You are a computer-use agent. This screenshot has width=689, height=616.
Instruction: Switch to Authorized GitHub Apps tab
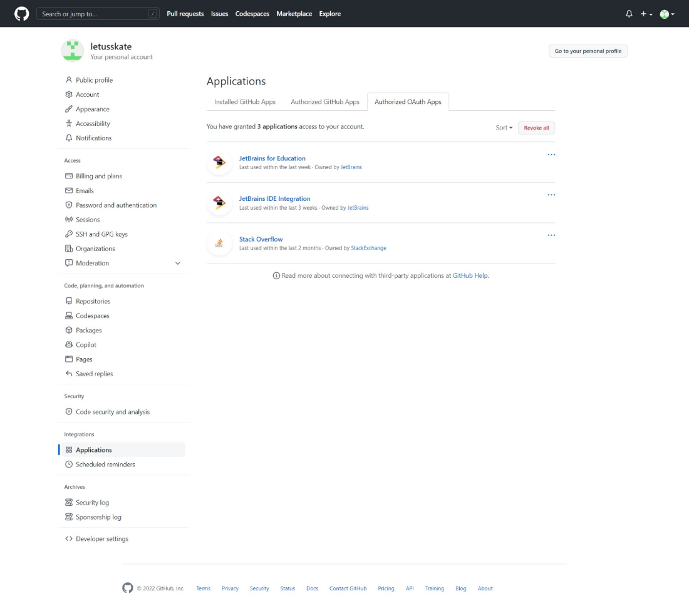pyautogui.click(x=324, y=102)
